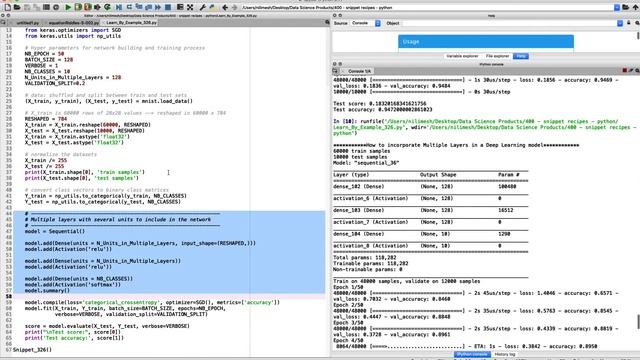This screenshot has width=640, height=360.
Task: Save the current file
Action: point(27,7)
